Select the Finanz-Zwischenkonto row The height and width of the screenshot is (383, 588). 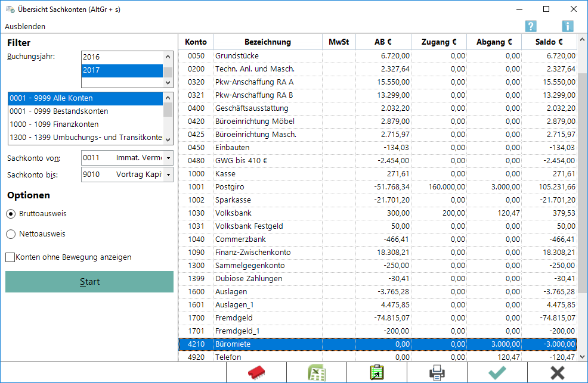click(377, 253)
